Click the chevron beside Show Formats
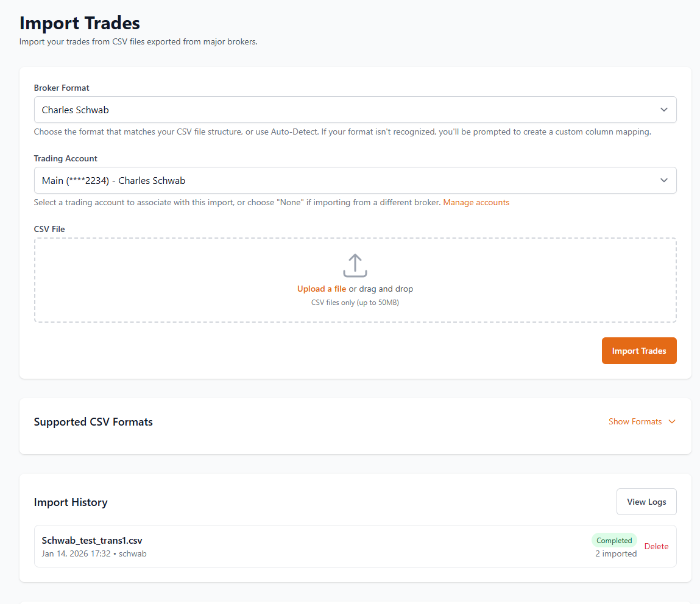The height and width of the screenshot is (604, 700). (x=672, y=421)
